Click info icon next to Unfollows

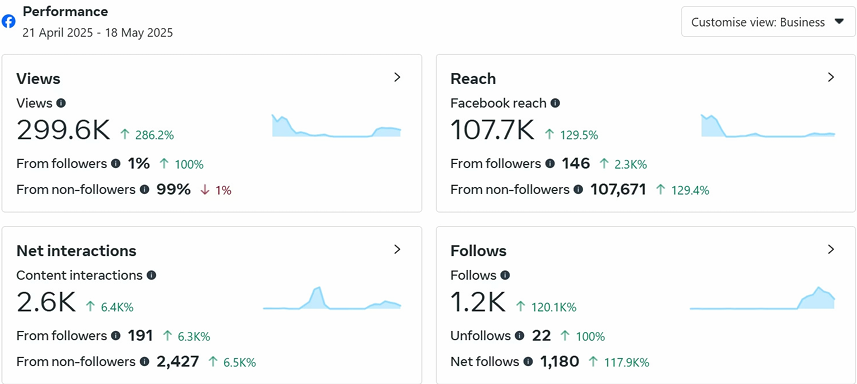[520, 335]
